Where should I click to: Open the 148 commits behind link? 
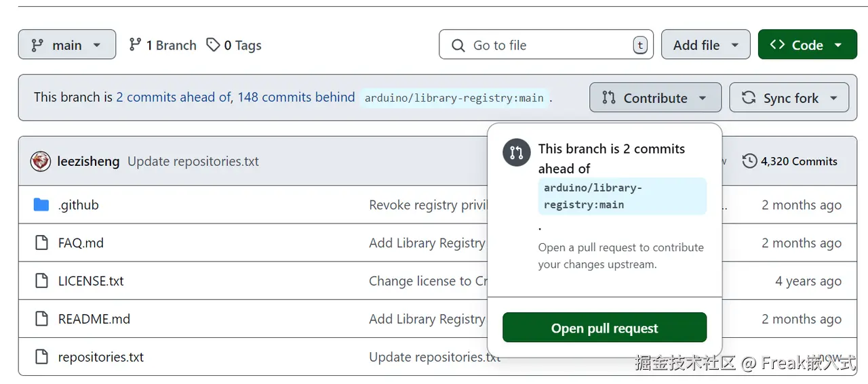pyautogui.click(x=296, y=97)
